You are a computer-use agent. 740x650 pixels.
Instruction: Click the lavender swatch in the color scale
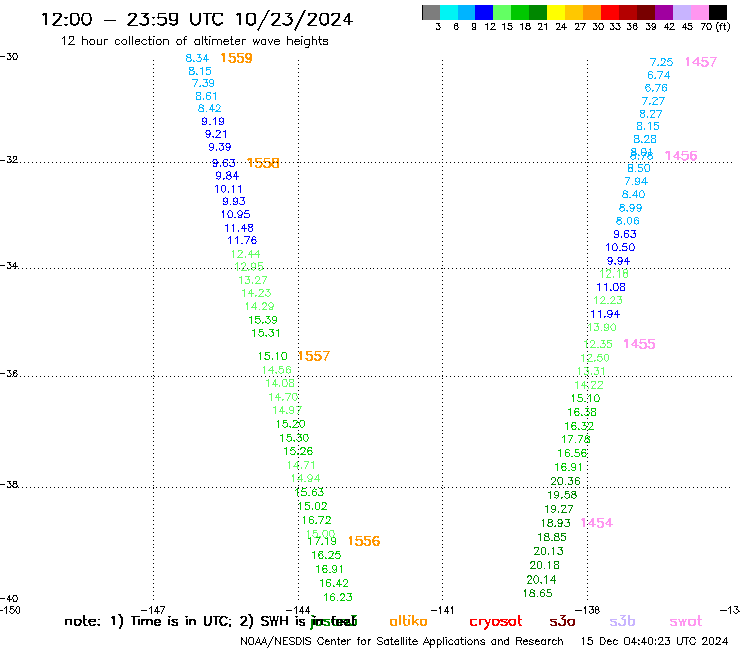[x=681, y=12]
